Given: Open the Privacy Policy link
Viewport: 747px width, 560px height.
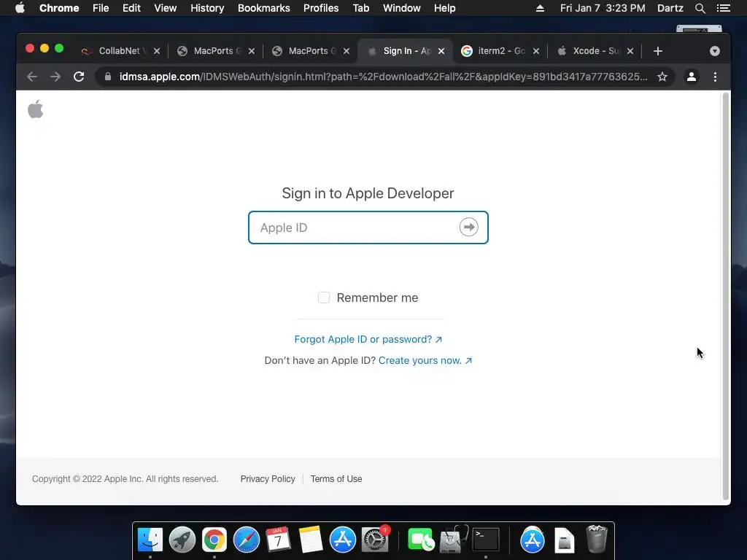Looking at the screenshot, I should tap(268, 479).
